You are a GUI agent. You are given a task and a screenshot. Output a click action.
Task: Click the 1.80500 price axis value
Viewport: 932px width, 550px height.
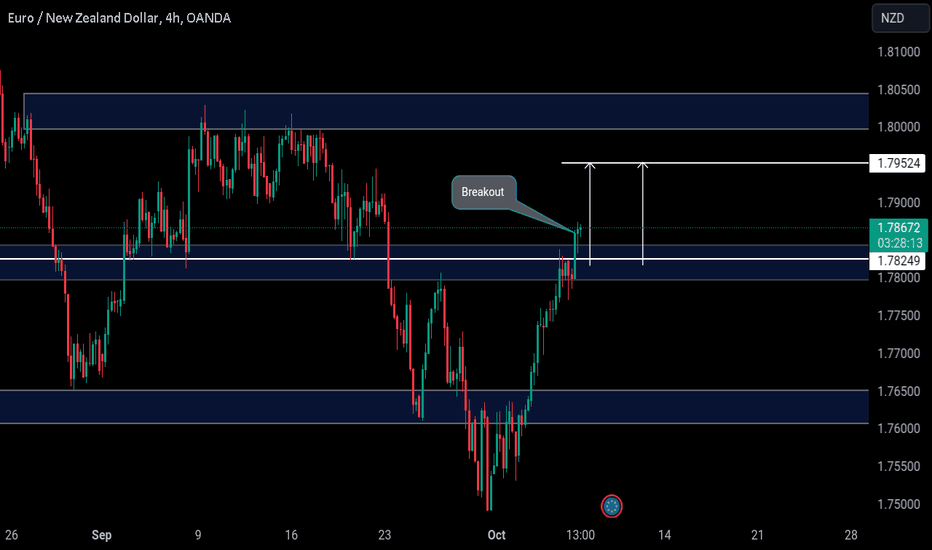click(x=898, y=90)
